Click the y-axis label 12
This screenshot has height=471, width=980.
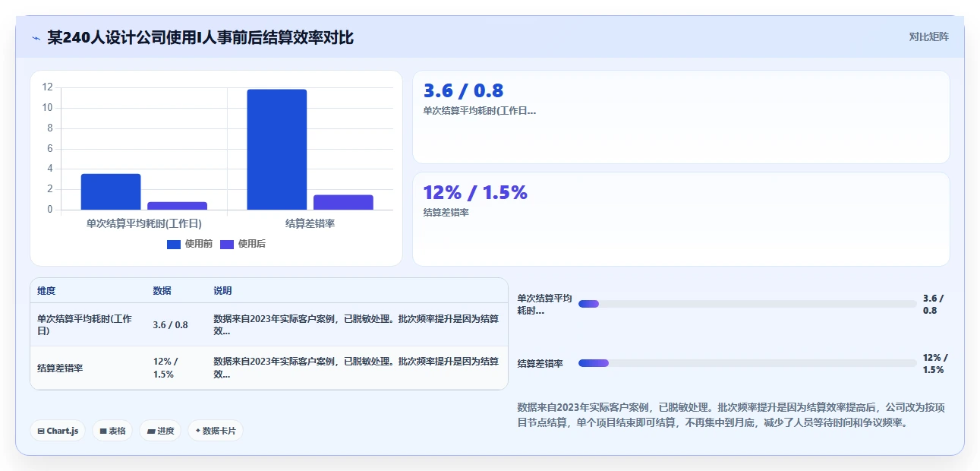(x=48, y=87)
